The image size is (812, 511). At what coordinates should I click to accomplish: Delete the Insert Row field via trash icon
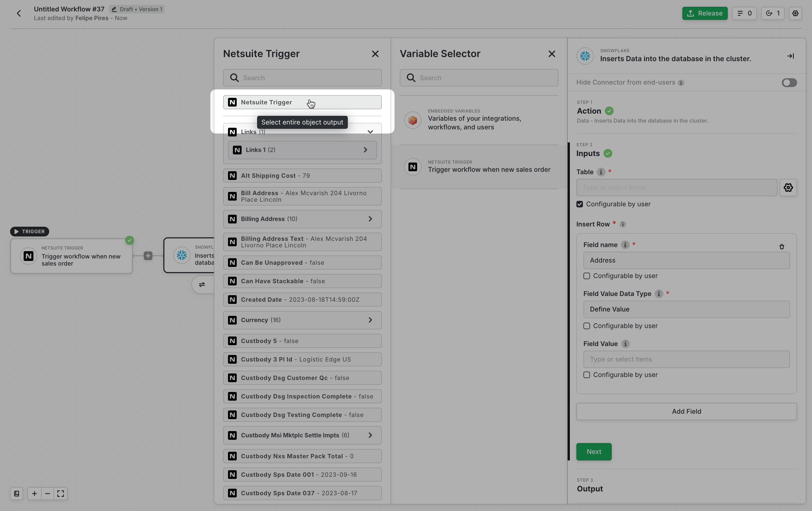(782, 247)
